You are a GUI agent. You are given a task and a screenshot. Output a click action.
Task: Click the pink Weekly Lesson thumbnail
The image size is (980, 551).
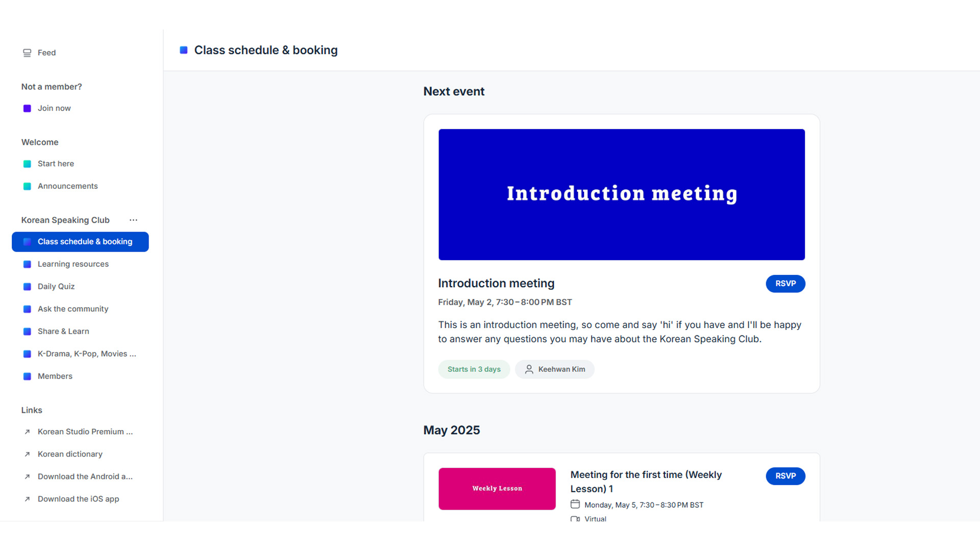tap(497, 489)
